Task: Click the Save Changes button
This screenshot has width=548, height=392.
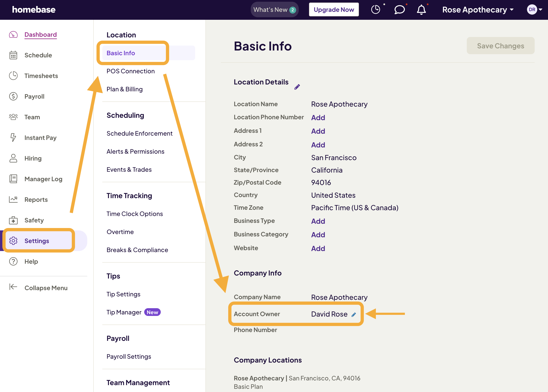Action: pos(500,46)
